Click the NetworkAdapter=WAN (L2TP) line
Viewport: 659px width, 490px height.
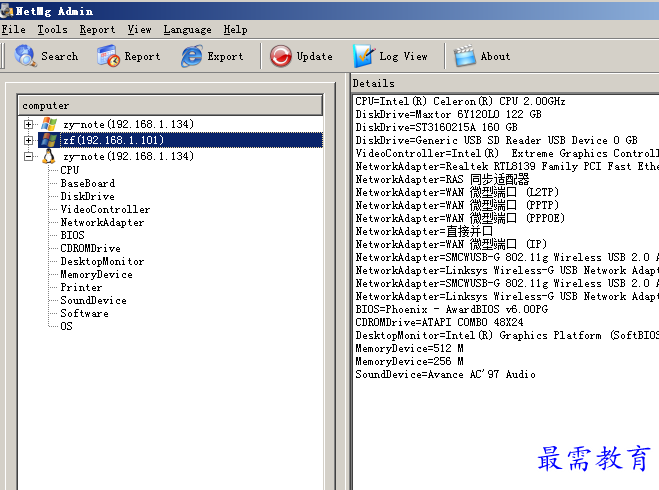457,192
